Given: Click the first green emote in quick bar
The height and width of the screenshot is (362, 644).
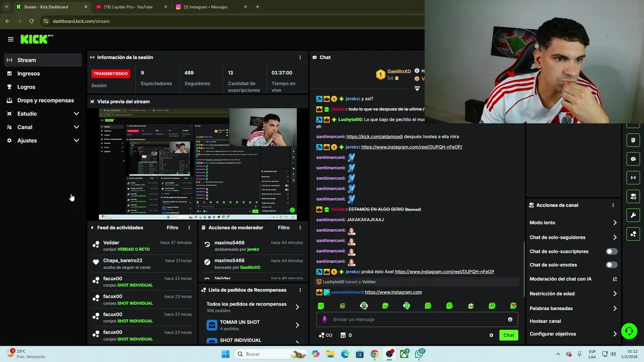Looking at the screenshot, I should [321, 306].
